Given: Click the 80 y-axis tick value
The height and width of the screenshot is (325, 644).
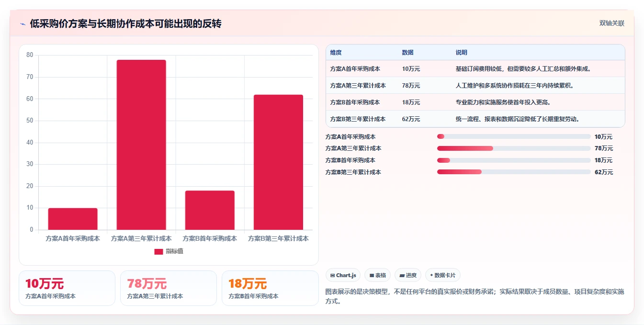Looking at the screenshot, I should click(x=30, y=55).
